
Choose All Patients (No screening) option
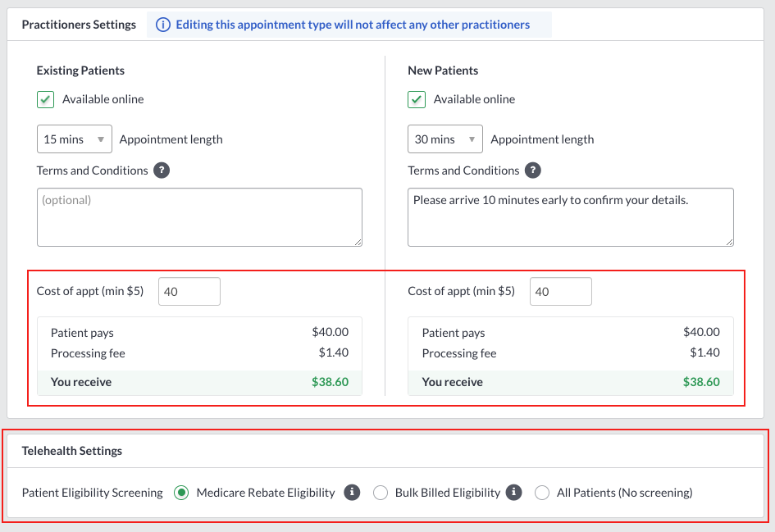542,493
